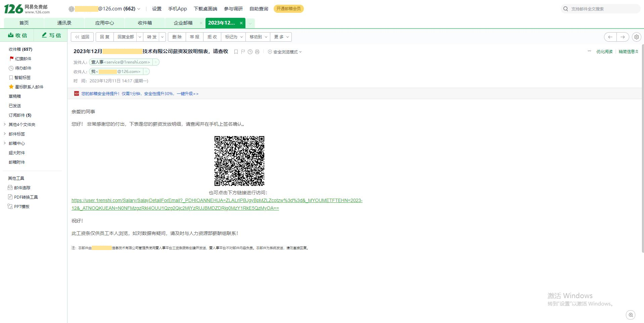Click the 返回 button
This screenshot has height=323, width=644.
pyautogui.click(x=82, y=37)
